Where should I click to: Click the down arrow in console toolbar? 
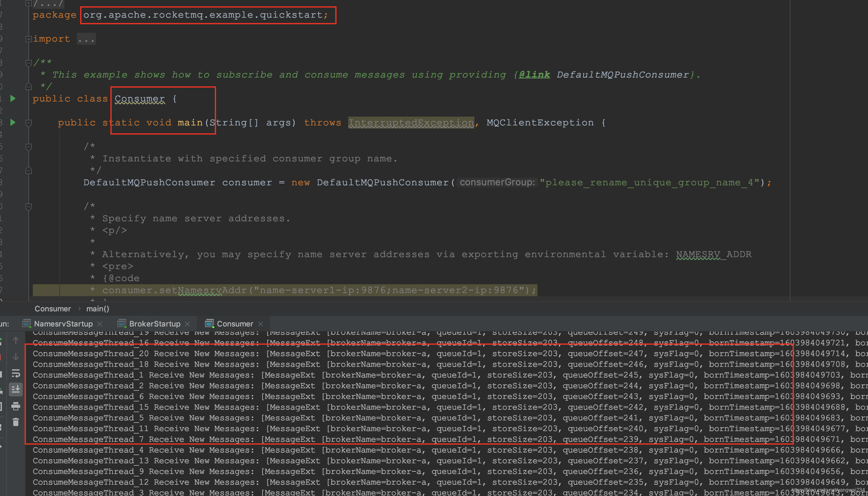pos(16,357)
